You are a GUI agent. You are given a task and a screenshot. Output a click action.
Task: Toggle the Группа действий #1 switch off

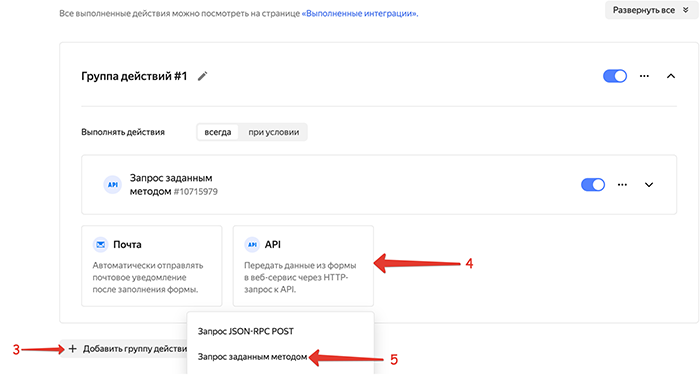pyautogui.click(x=615, y=76)
